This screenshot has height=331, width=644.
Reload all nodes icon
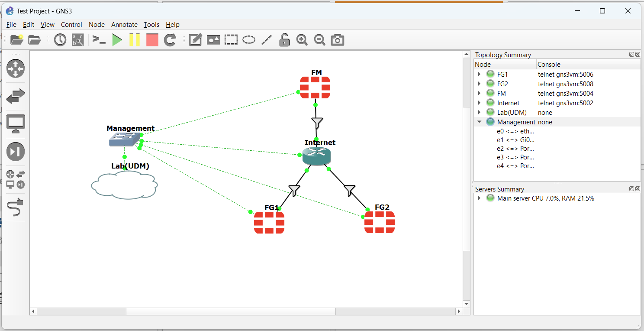pyautogui.click(x=170, y=40)
